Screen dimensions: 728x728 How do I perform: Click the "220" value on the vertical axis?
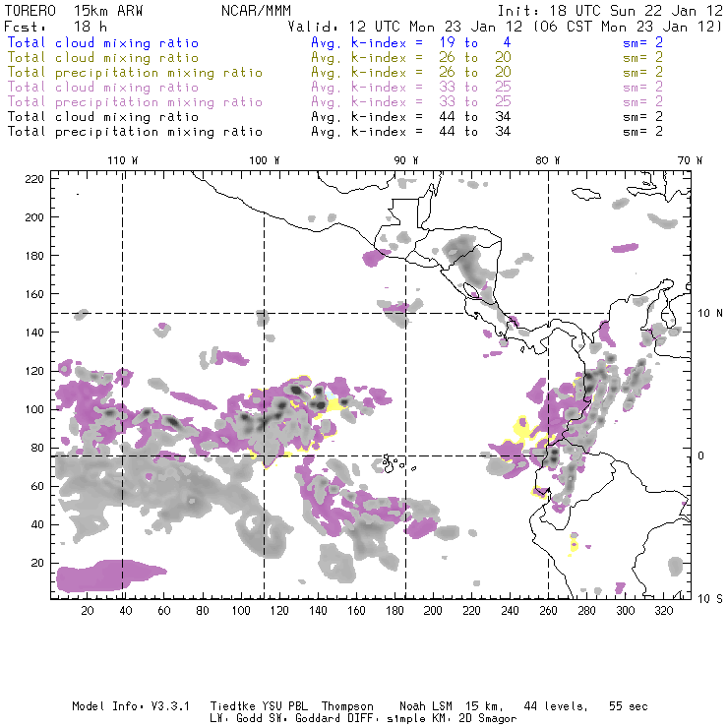pos(34,179)
